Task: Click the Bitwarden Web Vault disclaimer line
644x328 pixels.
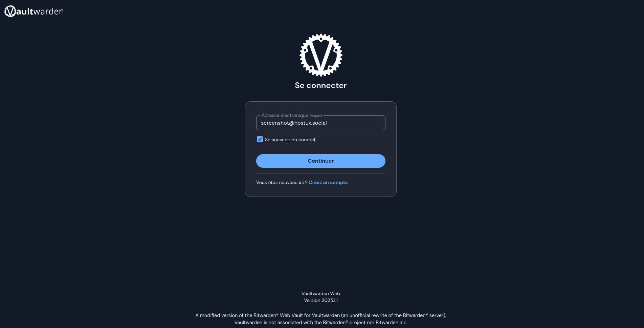Action: (x=321, y=315)
